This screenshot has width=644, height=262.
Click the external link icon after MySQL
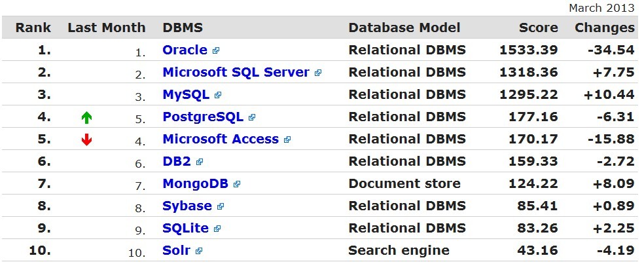click(x=218, y=95)
